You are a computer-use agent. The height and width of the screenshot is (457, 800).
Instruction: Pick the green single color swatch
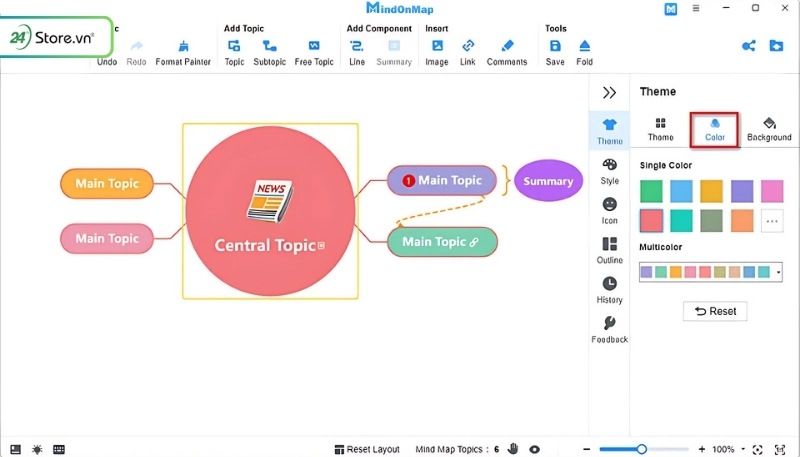pyautogui.click(x=652, y=191)
